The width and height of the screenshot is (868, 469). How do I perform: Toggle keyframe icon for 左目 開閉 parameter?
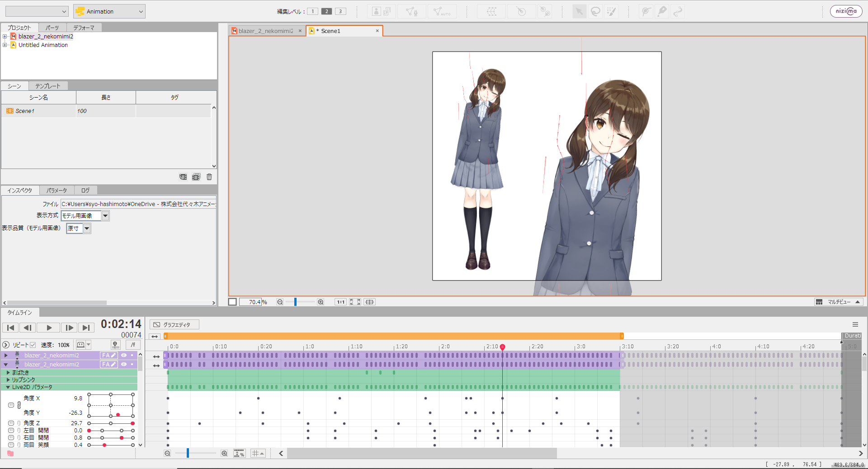point(11,431)
